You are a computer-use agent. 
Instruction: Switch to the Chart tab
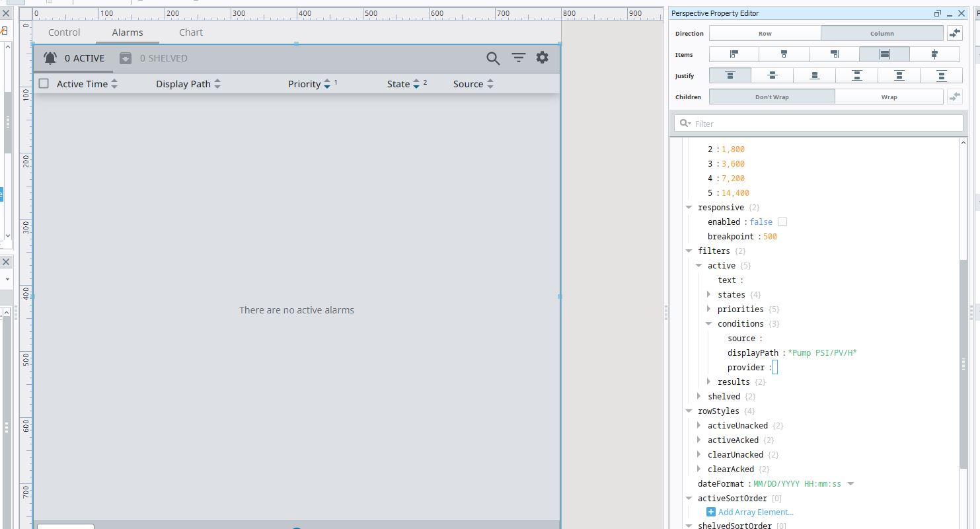(191, 32)
